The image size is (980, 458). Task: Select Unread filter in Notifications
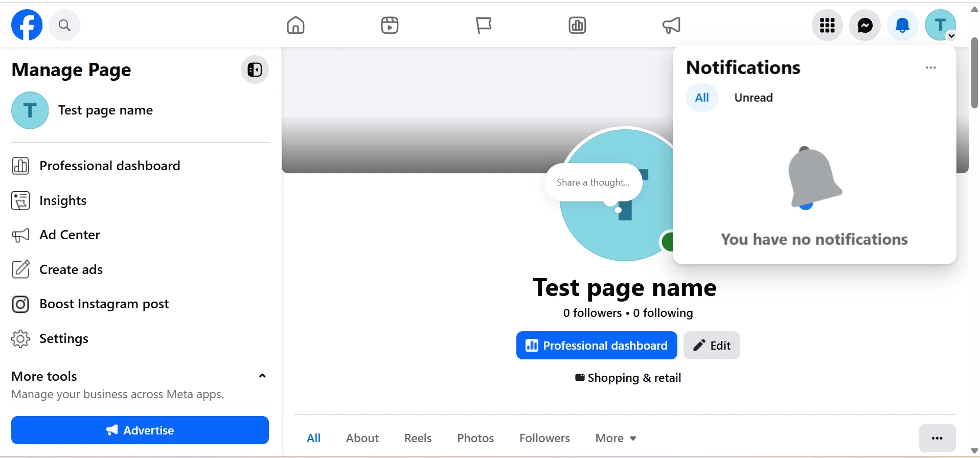754,98
